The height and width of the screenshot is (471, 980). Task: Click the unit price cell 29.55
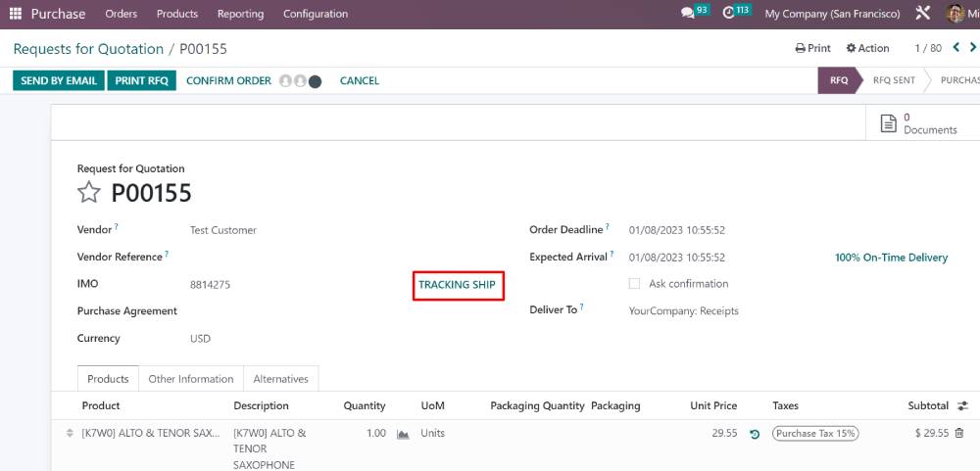tap(724, 433)
